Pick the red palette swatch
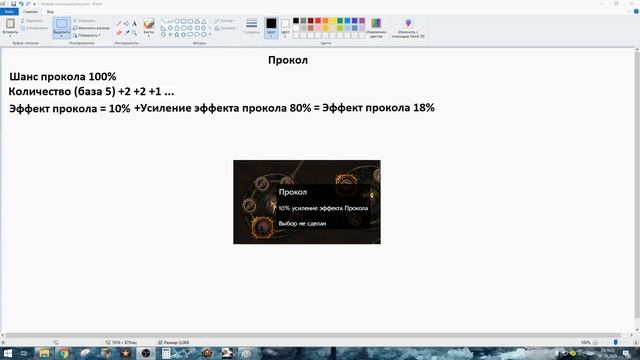This screenshot has width=640, height=360. pyautogui.click(x=318, y=20)
